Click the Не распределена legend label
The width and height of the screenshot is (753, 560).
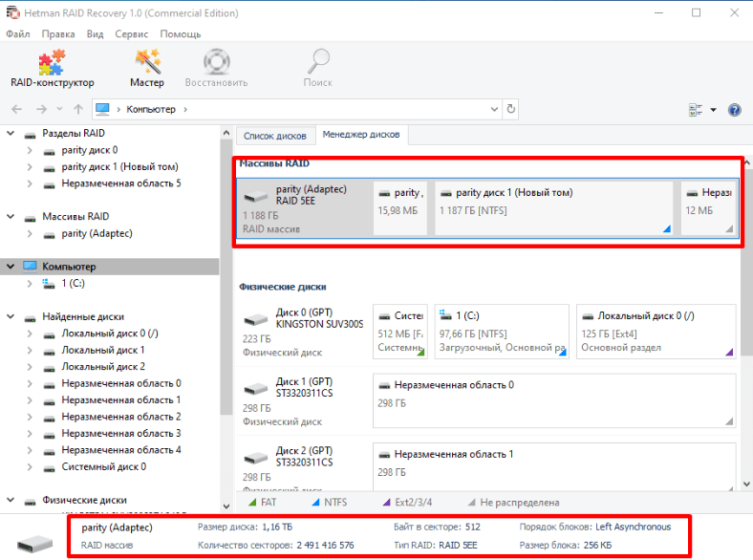pos(520,503)
